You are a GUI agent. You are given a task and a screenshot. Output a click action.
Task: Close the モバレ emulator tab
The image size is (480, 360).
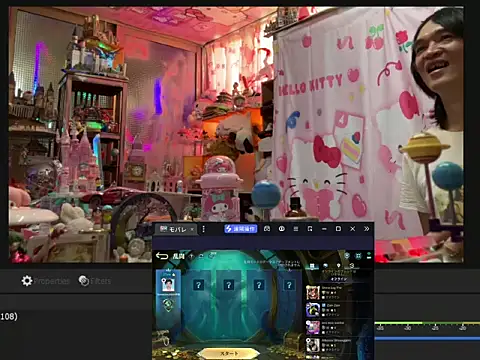pos(192,229)
